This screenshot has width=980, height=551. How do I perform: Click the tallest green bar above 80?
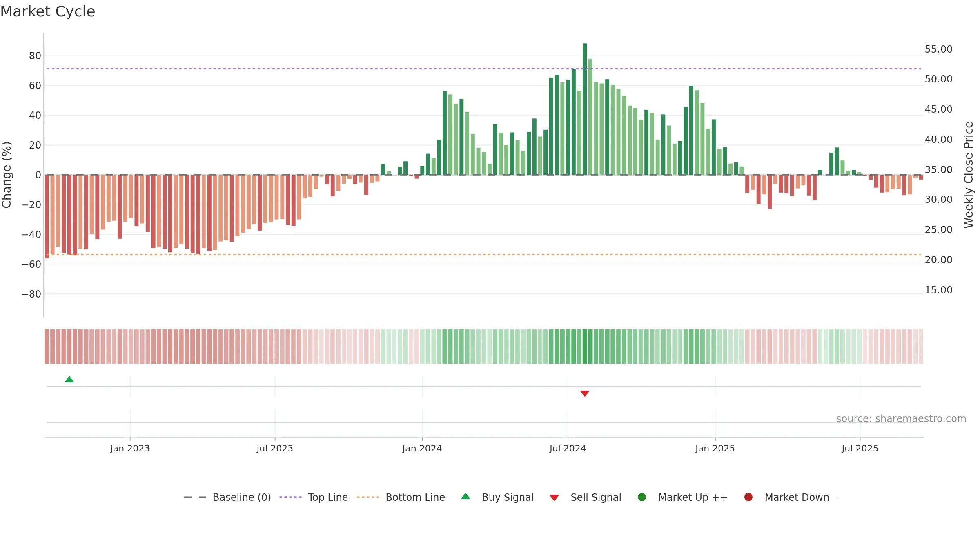click(x=585, y=109)
